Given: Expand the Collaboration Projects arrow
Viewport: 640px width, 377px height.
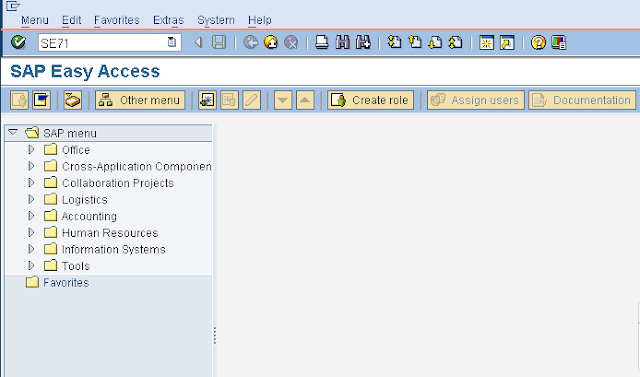Looking at the screenshot, I should (x=31, y=182).
